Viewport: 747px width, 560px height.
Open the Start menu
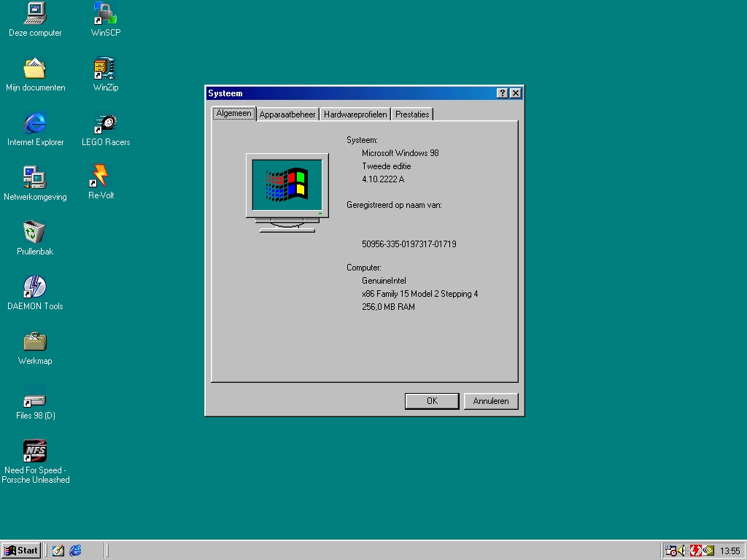tap(21, 551)
